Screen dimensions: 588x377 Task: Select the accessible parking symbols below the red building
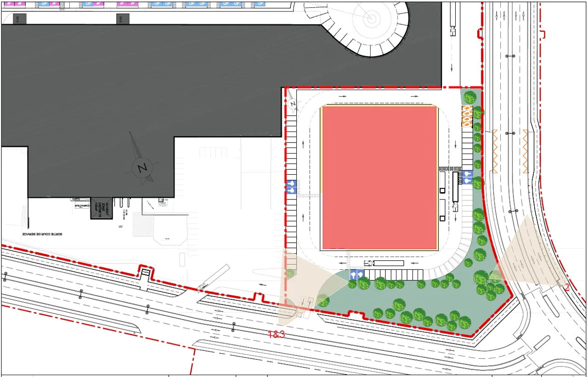pyautogui.click(x=357, y=275)
